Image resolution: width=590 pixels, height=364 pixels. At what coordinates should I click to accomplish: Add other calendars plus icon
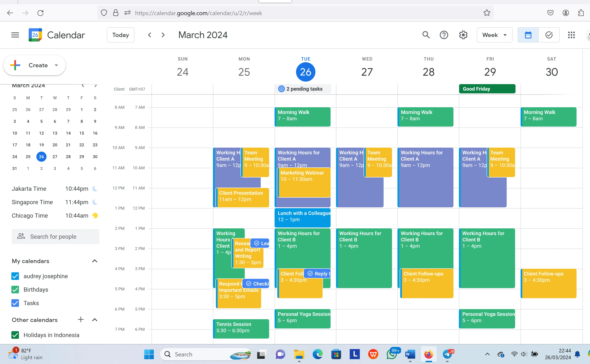pos(81,319)
